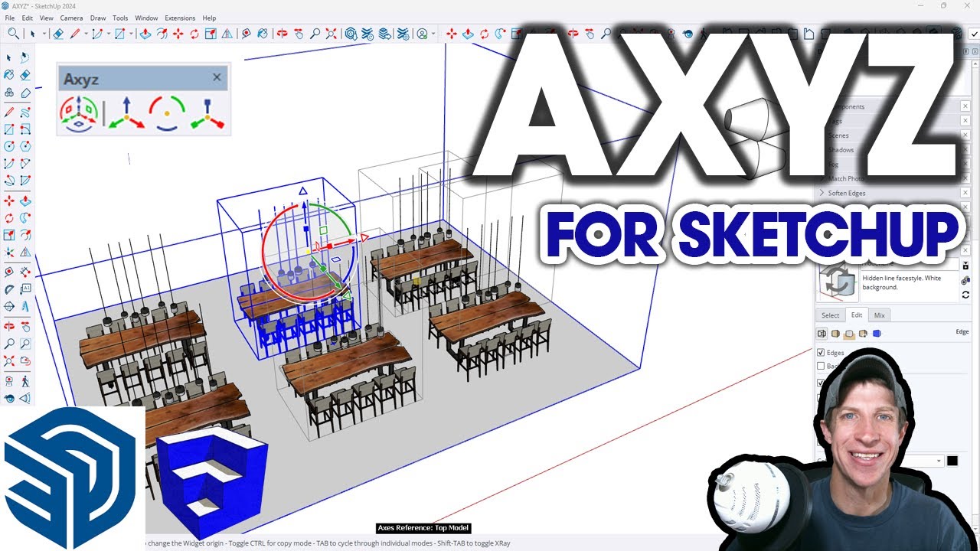Click the 'Hidden line facestyle' description field

(x=910, y=286)
